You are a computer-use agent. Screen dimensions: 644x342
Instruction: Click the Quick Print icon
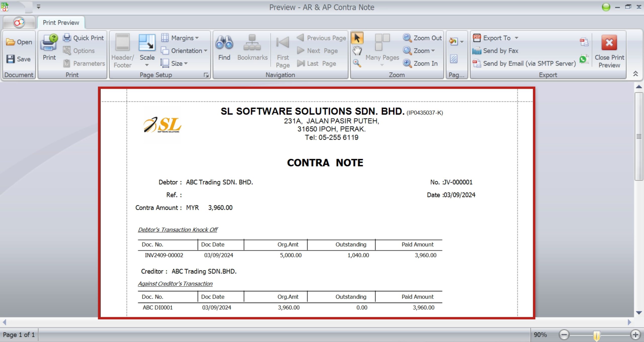(66, 37)
